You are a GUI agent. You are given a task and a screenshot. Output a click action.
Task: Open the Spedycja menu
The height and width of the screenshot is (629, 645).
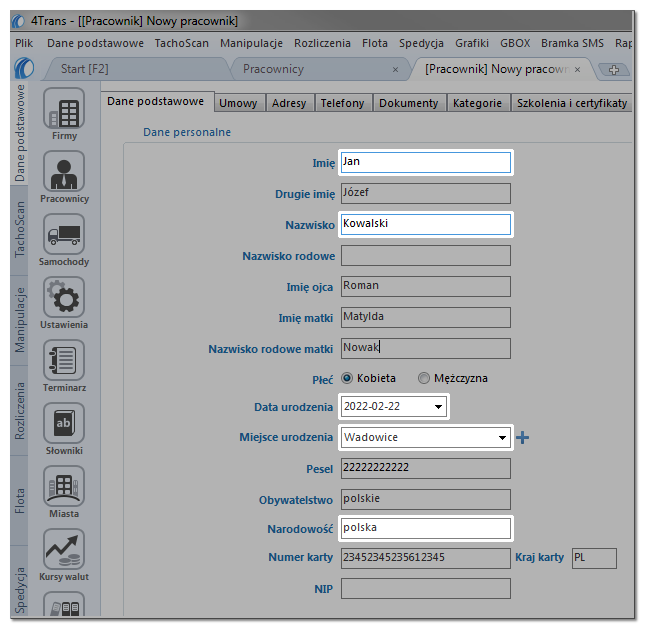421,43
